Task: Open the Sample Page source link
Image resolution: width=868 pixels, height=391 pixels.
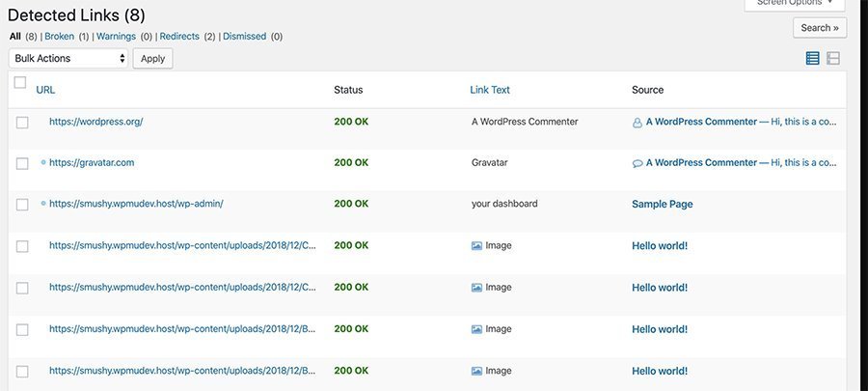Action: point(662,204)
